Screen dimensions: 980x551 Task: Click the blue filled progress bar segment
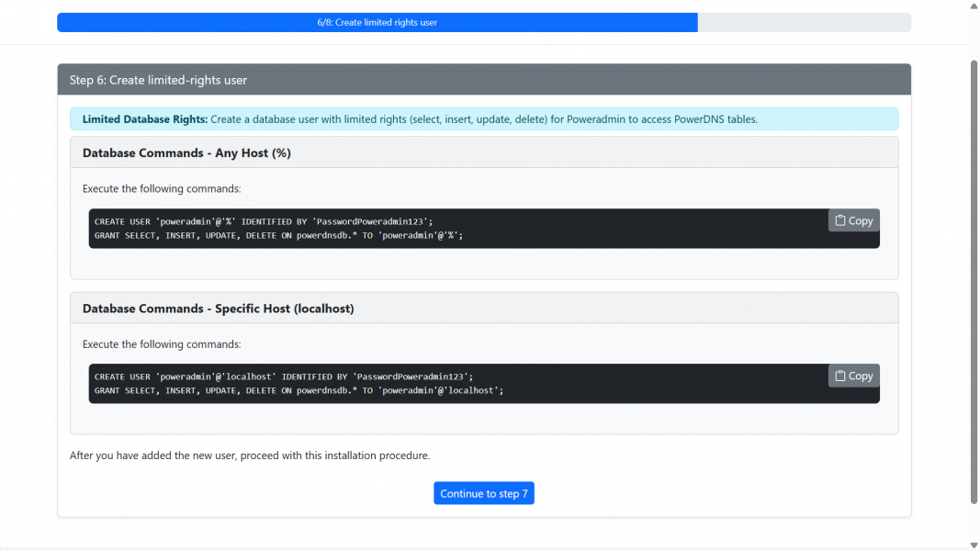pyautogui.click(x=377, y=23)
